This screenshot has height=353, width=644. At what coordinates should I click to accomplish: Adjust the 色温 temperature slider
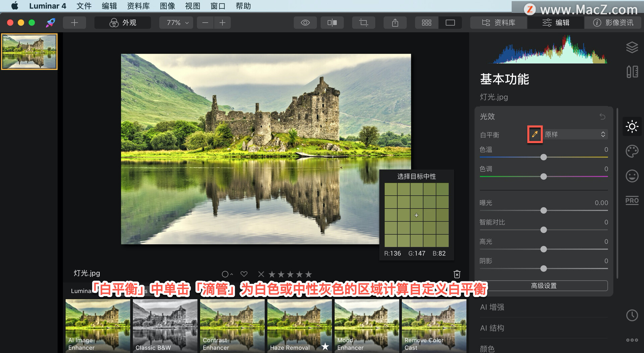543,157
